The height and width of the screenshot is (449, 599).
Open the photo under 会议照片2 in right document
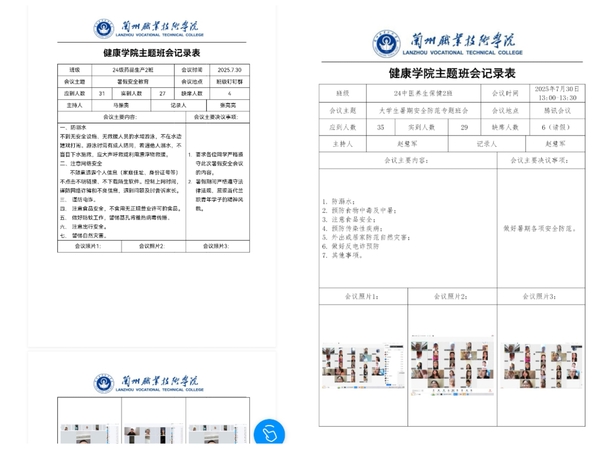point(452,365)
